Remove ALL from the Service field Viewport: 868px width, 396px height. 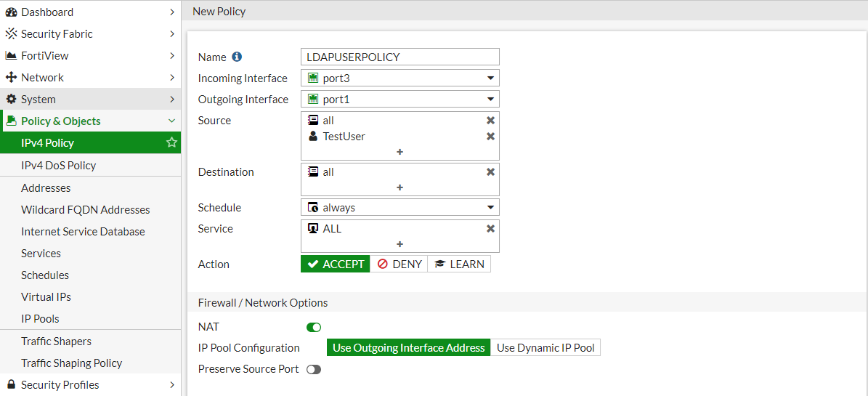[x=490, y=229]
